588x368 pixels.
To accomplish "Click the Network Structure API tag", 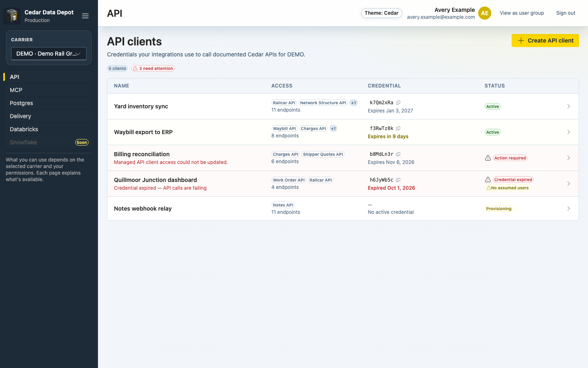I will pyautogui.click(x=323, y=103).
